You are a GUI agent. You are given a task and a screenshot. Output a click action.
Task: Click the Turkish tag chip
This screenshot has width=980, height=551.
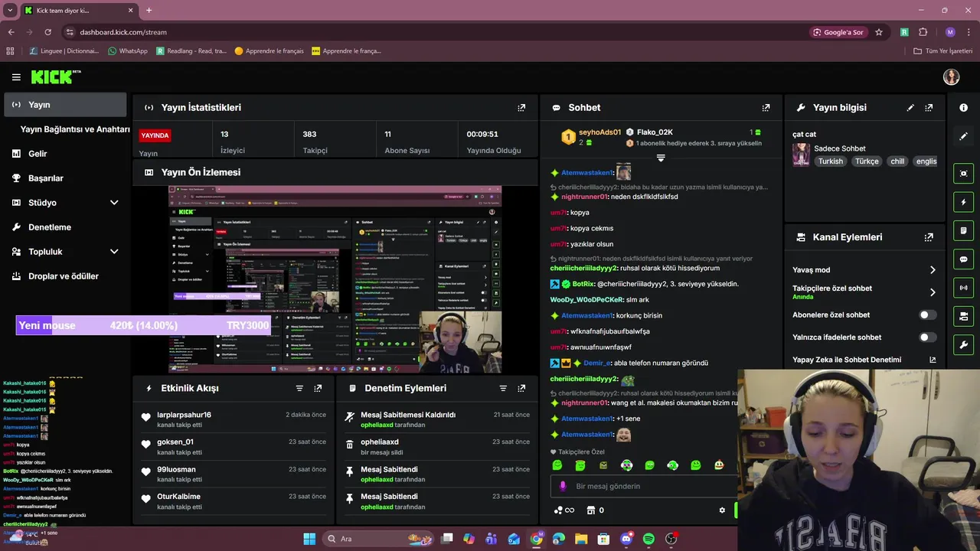pyautogui.click(x=830, y=161)
